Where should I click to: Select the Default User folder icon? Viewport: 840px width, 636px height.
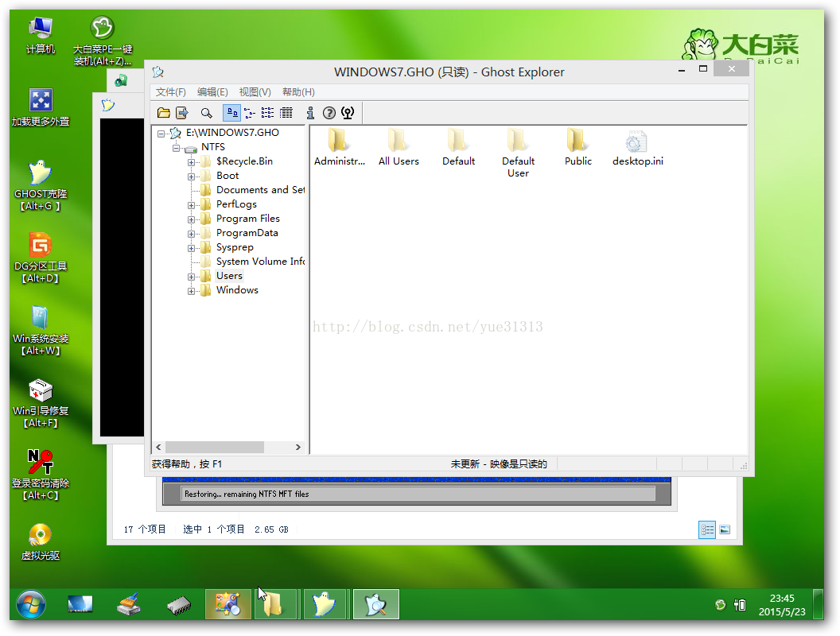click(x=518, y=153)
